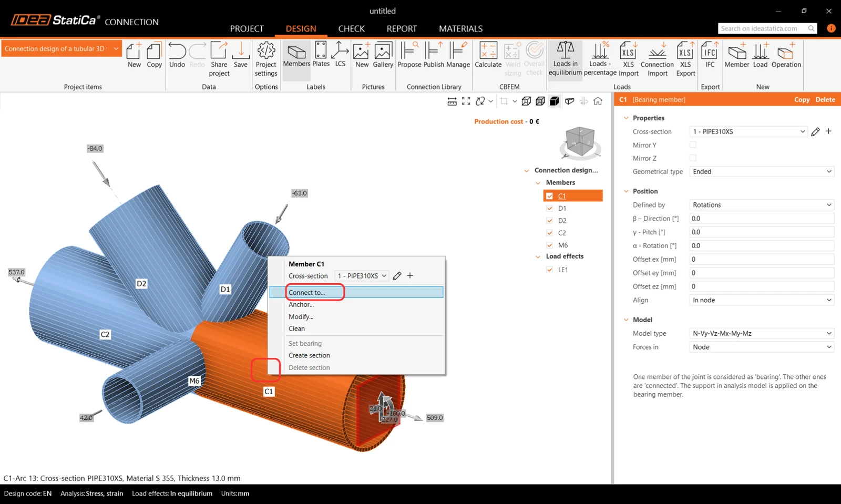Open the Share project tool

(x=219, y=59)
